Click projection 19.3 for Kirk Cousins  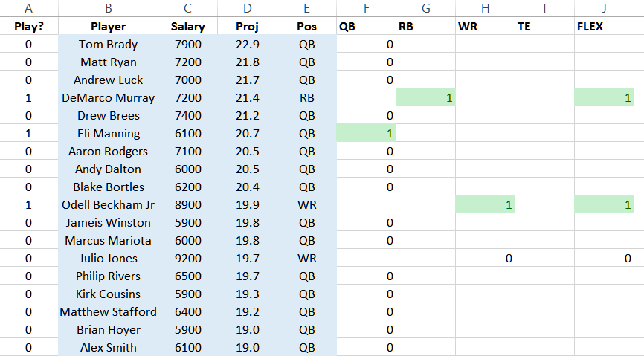pos(247,294)
